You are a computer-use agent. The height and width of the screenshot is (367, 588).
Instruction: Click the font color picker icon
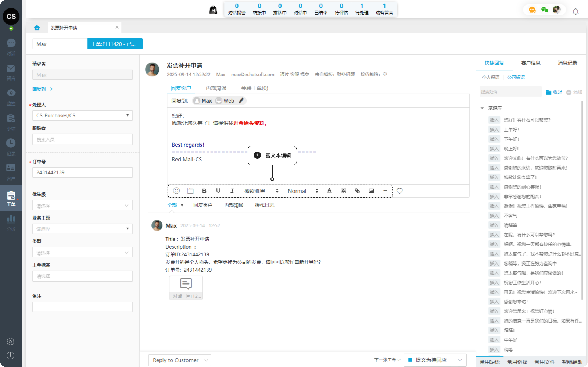[x=329, y=190]
